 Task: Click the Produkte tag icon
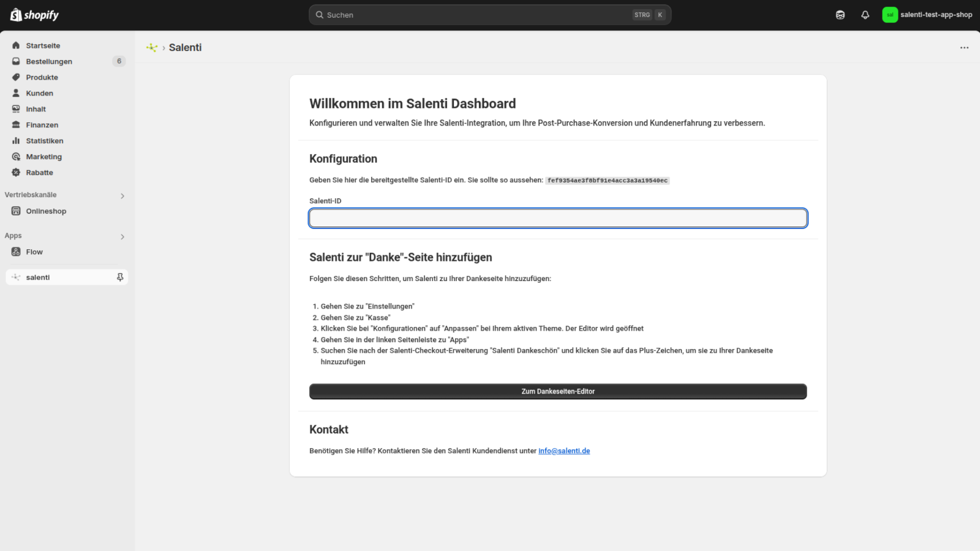pyautogui.click(x=16, y=77)
